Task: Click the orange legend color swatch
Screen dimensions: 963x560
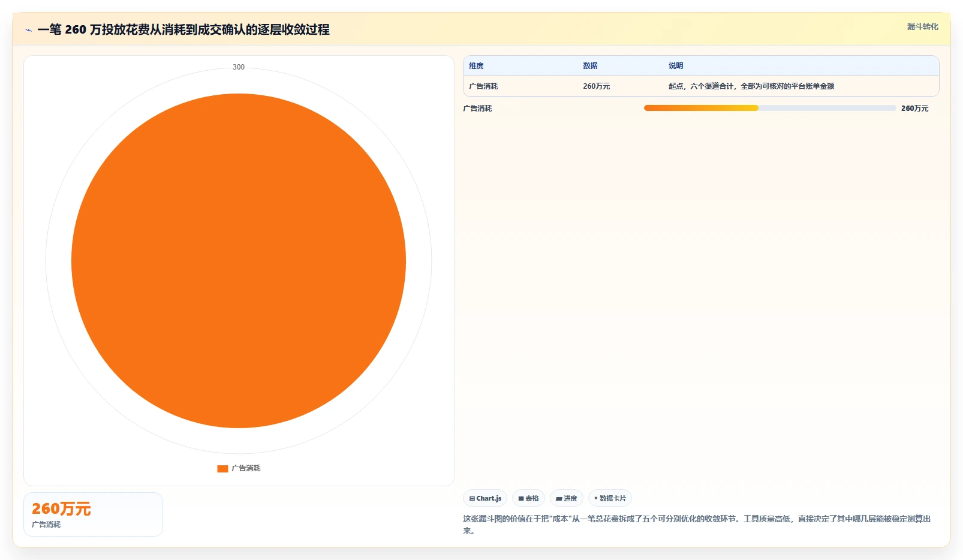Action: tap(222, 469)
